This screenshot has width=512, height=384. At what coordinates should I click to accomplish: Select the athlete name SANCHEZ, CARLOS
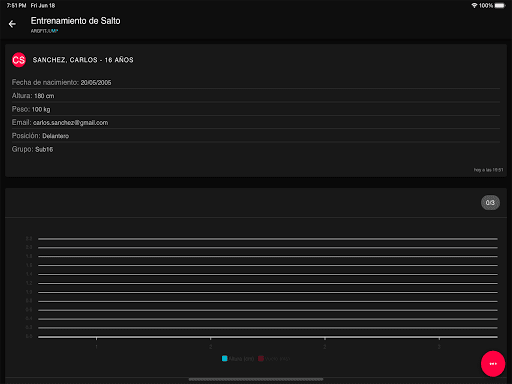[x=65, y=60]
